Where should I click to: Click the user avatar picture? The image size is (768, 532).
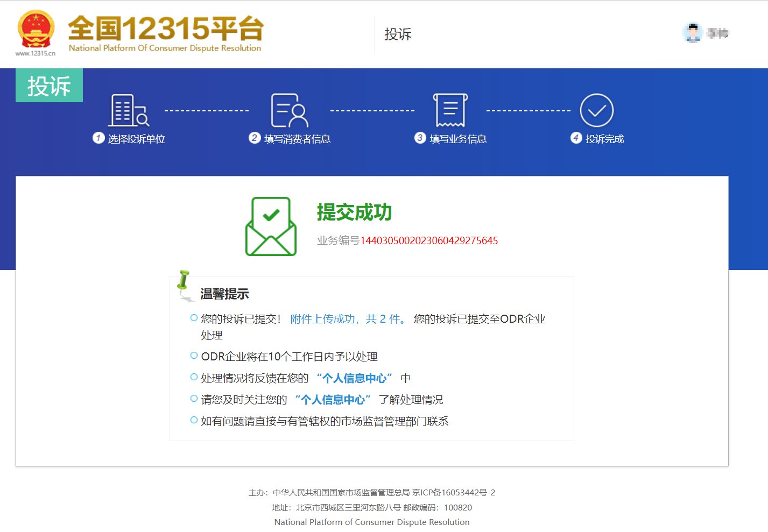(693, 33)
